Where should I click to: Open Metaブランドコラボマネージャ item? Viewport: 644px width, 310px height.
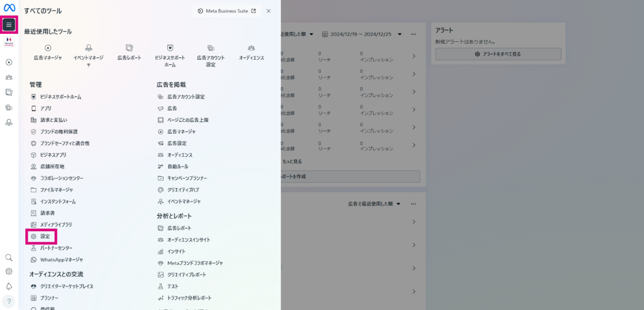pos(191,263)
